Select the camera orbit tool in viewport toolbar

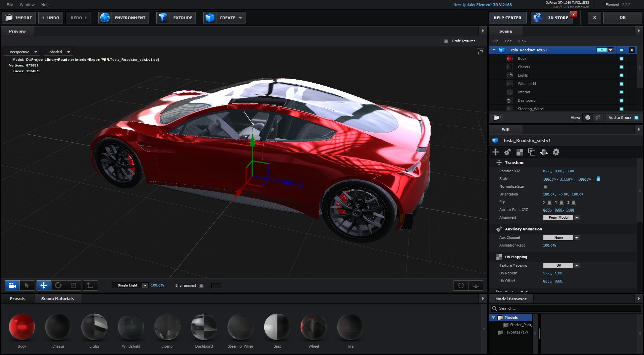click(x=12, y=285)
